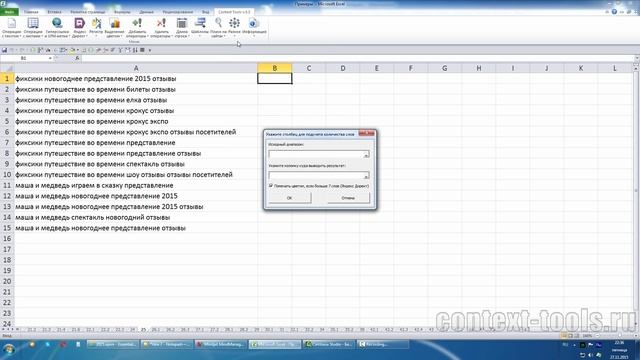The height and width of the screenshot is (360, 640).
Task: Click cell 'фиксики новогоднее представление 2015 отзывы'
Action: coord(136,78)
